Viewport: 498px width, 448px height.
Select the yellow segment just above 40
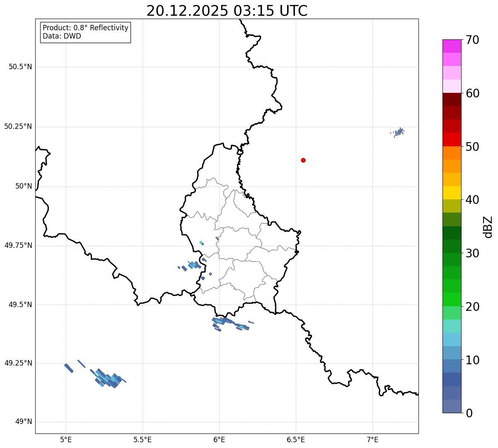pos(452,193)
